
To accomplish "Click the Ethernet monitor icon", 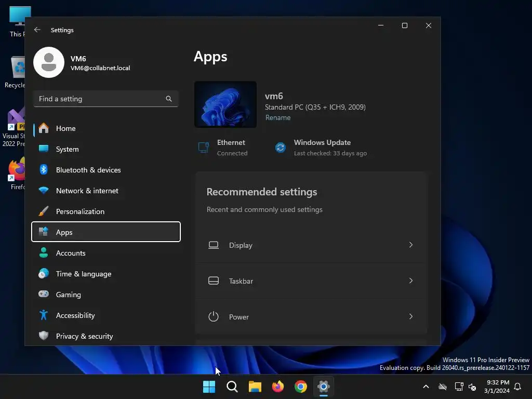I will tap(204, 148).
